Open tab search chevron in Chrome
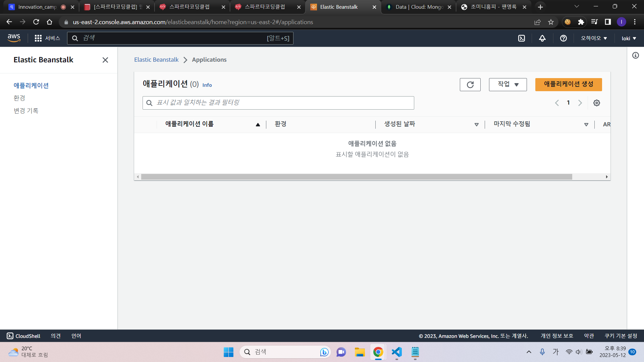644x362 pixels. pyautogui.click(x=577, y=6)
